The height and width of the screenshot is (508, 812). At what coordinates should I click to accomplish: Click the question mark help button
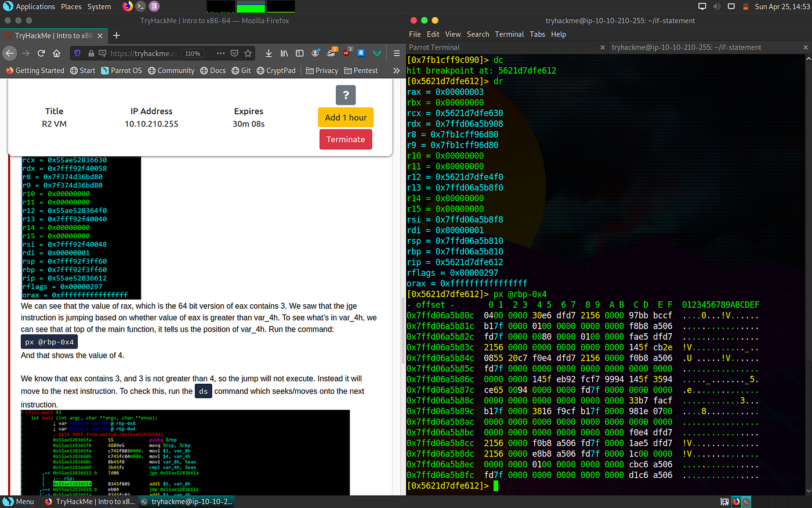click(x=346, y=95)
